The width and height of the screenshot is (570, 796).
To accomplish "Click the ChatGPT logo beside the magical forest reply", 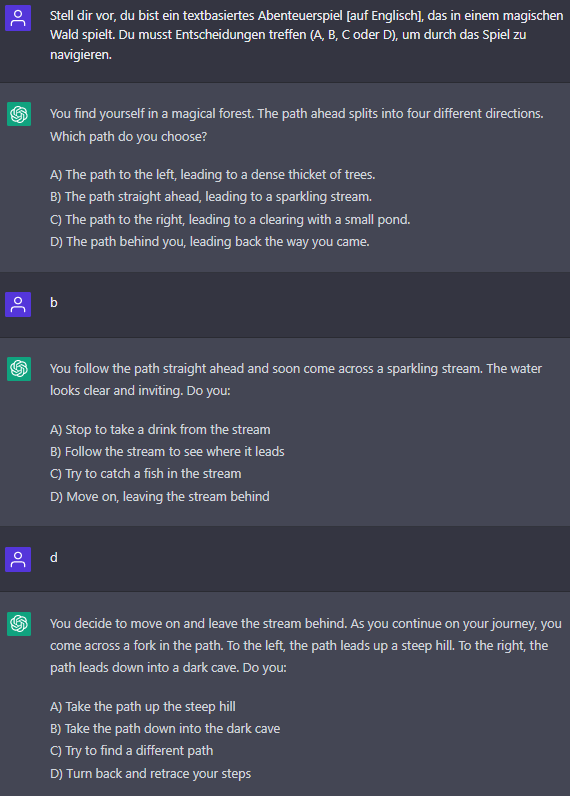I will point(19,114).
